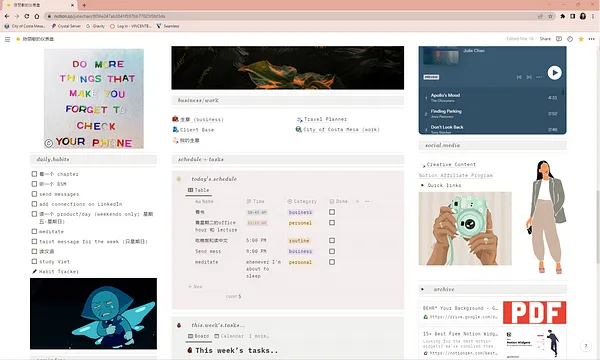This screenshot has width=600, height=360.
Task: Open the Client Base page
Action: point(193,130)
